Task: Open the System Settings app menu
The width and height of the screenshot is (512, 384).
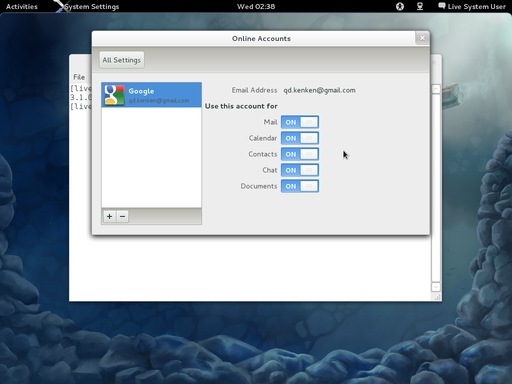Action: click(88, 6)
